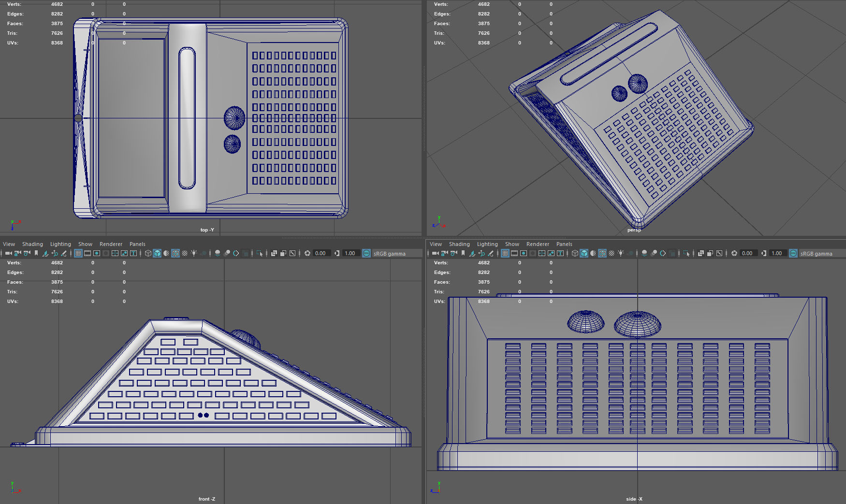Open Renderer menu in front view panel
Screen dimensions: 846x504
[111, 244]
